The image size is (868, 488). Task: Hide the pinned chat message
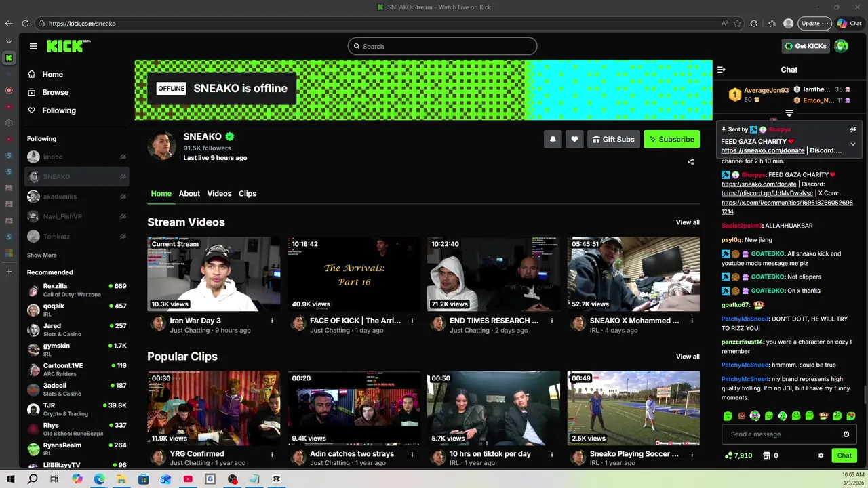point(853,129)
